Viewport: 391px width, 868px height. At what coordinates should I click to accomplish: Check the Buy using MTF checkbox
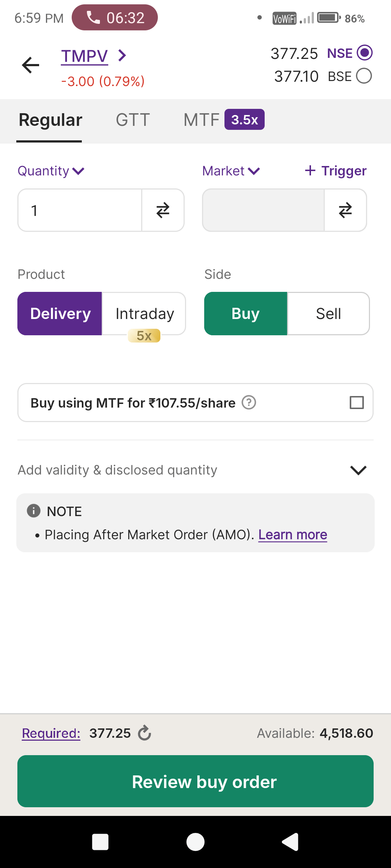point(357,403)
